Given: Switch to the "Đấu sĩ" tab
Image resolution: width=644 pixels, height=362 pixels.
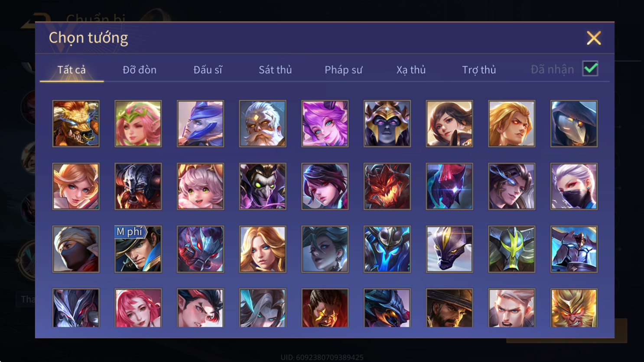Looking at the screenshot, I should tap(208, 70).
